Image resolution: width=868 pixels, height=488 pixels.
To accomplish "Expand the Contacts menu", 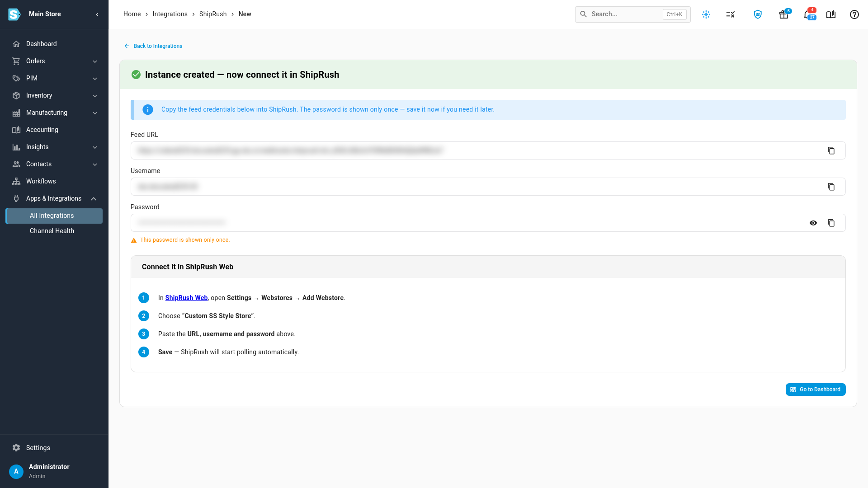I will coord(54,164).
